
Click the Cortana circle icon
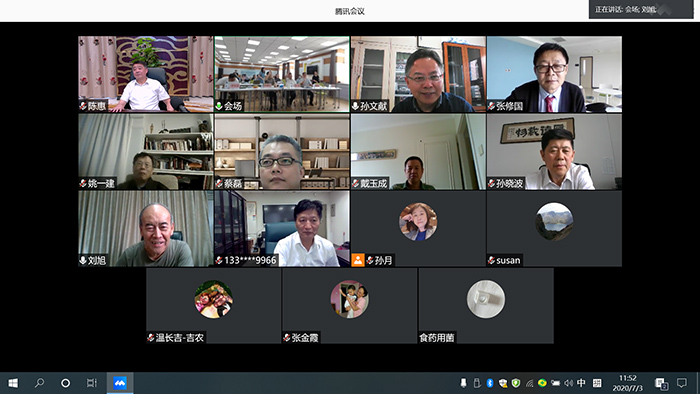pos(66,383)
